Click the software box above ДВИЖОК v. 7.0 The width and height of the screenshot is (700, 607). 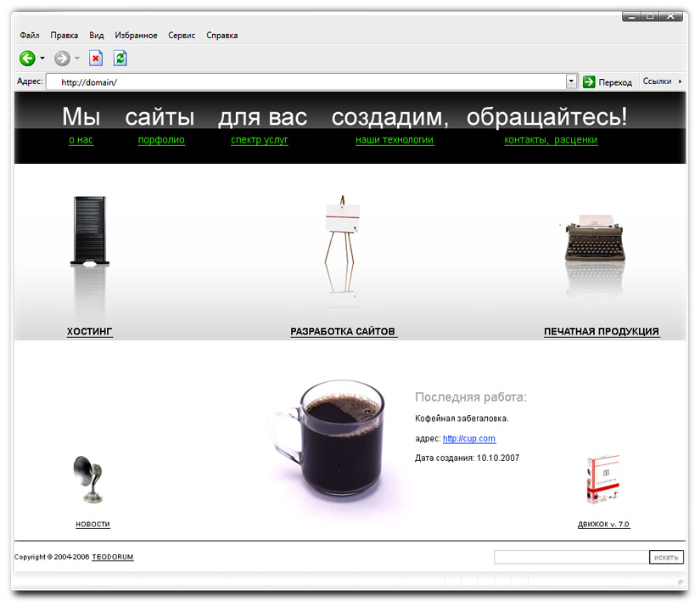tap(602, 480)
